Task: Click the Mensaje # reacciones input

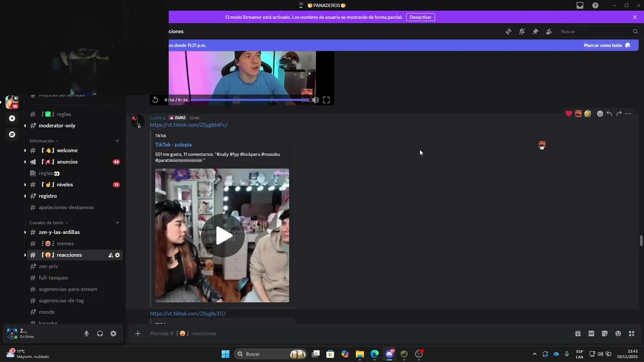Action: [357, 333]
